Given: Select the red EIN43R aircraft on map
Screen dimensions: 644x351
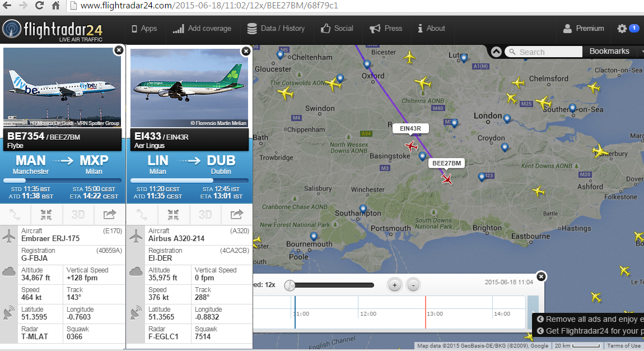Looking at the screenshot, I should pyautogui.click(x=411, y=146).
